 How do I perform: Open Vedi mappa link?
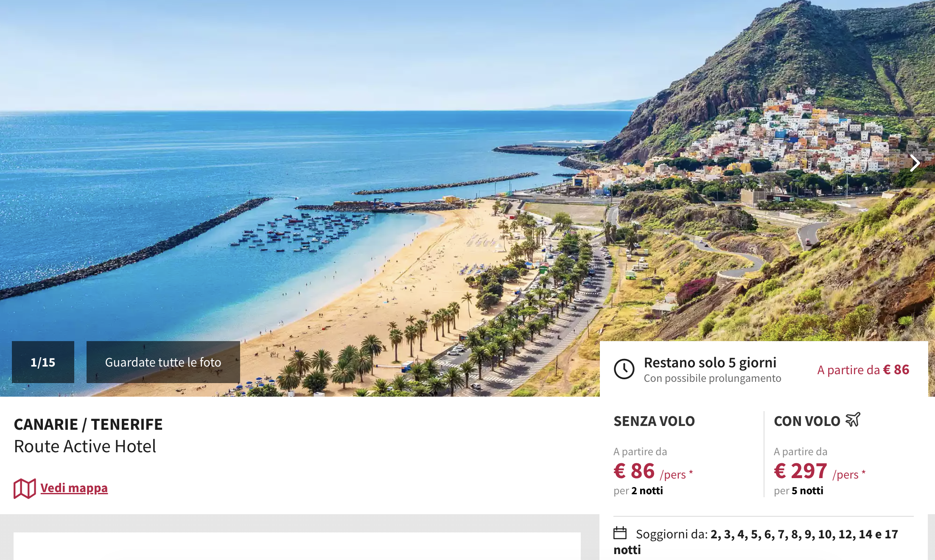pos(74,488)
